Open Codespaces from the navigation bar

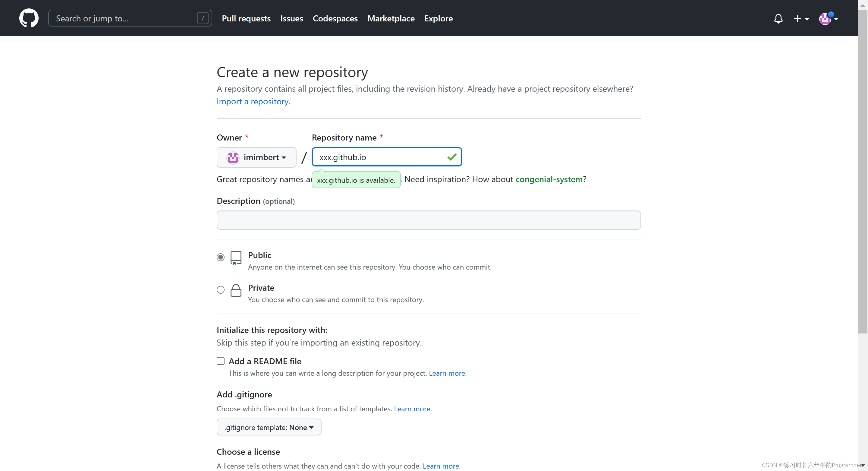335,18
